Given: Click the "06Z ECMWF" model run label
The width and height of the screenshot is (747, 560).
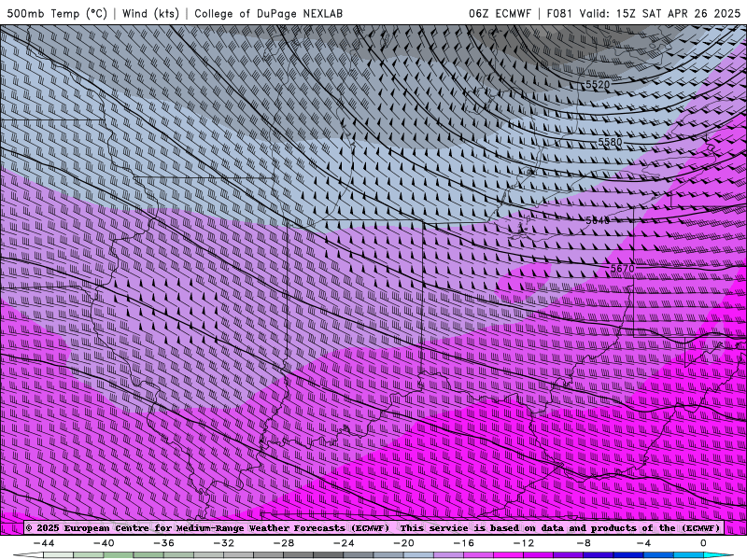Looking at the screenshot, I should click(500, 13).
